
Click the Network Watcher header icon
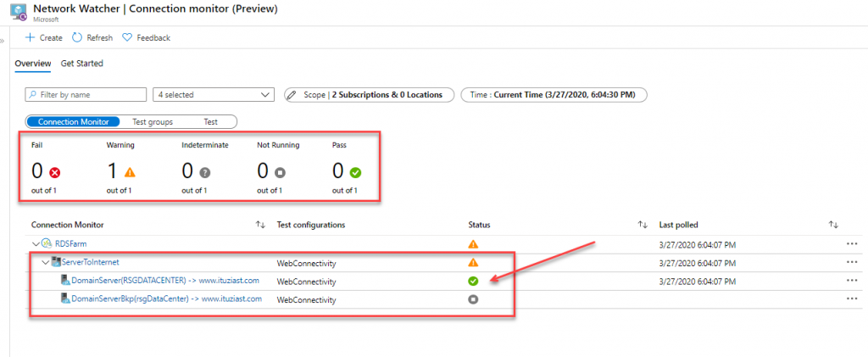click(19, 12)
